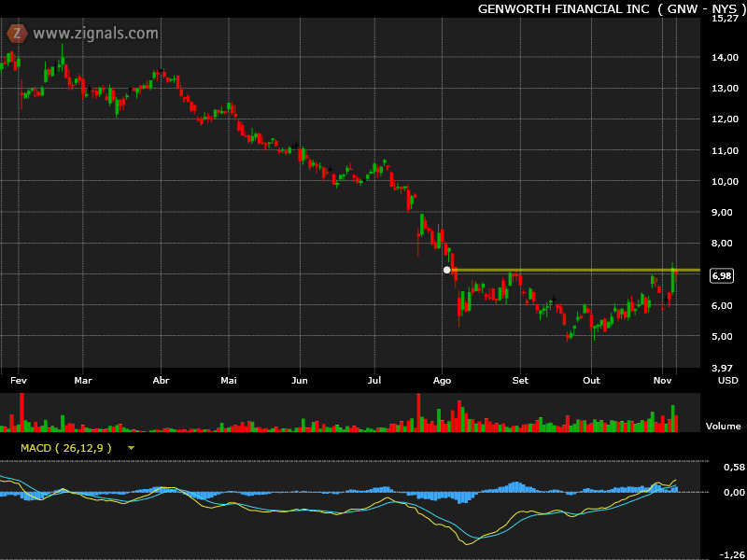The image size is (747, 560).
Task: Click the 'Abr' month label
Action: [x=161, y=381]
